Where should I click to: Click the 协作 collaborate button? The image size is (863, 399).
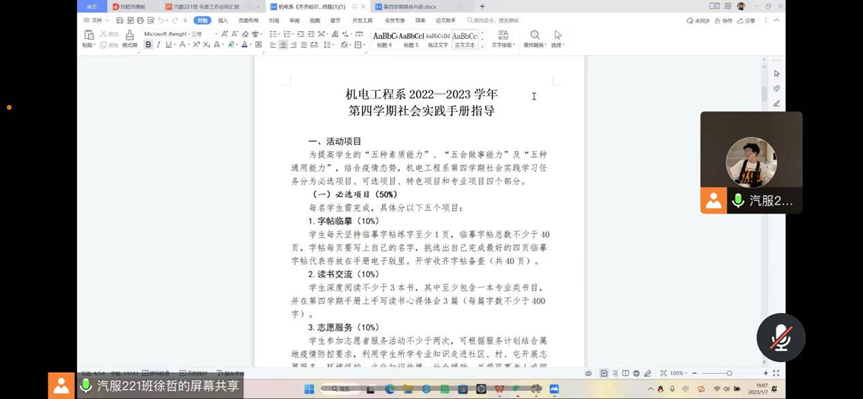(x=724, y=20)
